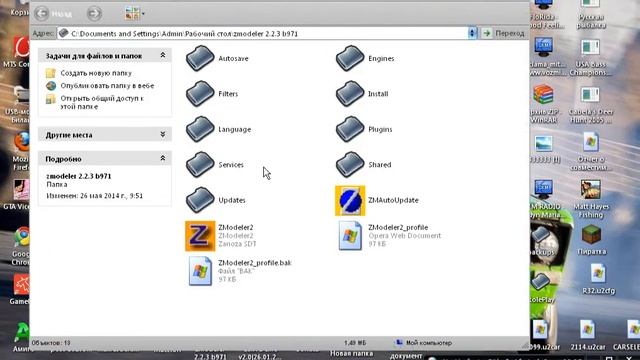Viewport: 640px width, 360px height.
Task: Open Matt Hayes Fishing desktop icon
Action: (x=591, y=189)
